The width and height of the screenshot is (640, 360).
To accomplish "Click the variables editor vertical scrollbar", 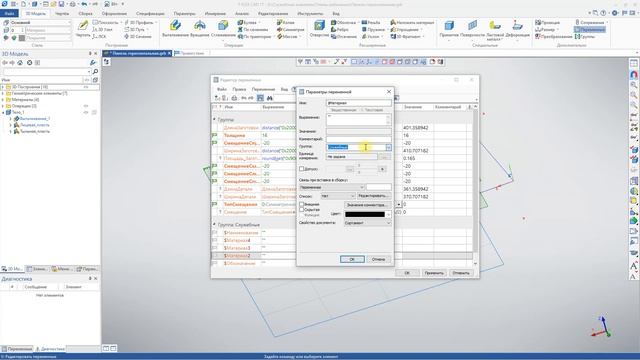I will point(475,184).
